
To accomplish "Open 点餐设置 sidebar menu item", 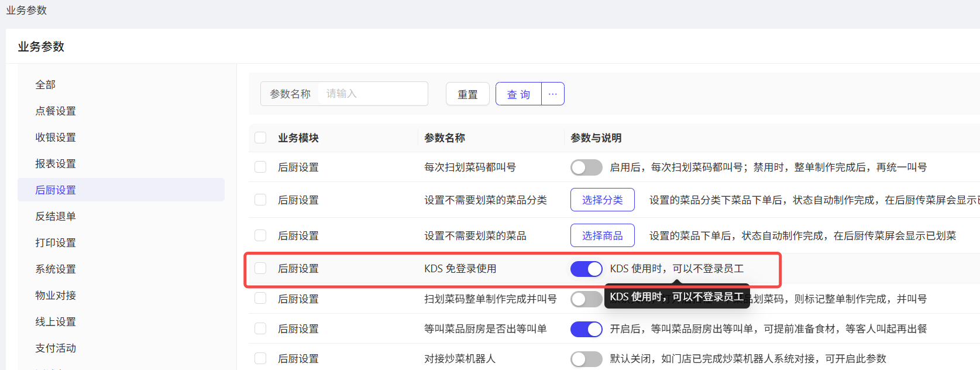I will click(56, 111).
